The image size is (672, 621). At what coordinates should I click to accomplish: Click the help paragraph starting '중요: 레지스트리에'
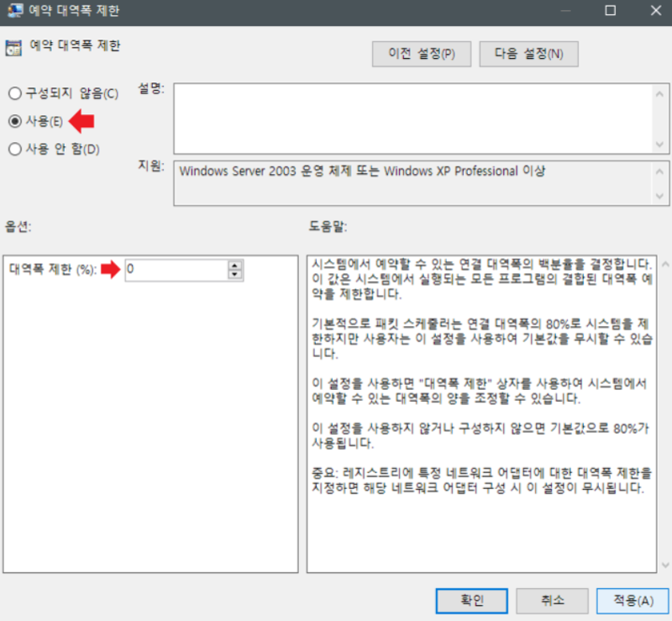tap(481, 481)
